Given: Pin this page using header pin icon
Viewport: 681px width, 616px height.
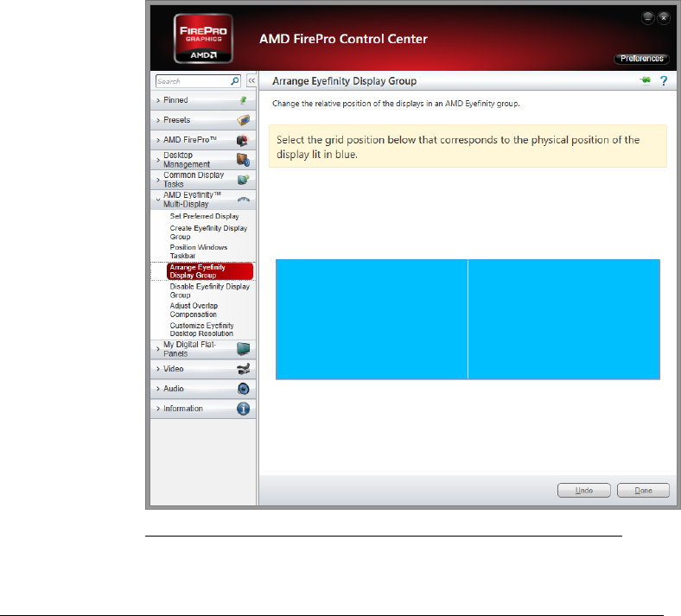Looking at the screenshot, I should pyautogui.click(x=646, y=80).
